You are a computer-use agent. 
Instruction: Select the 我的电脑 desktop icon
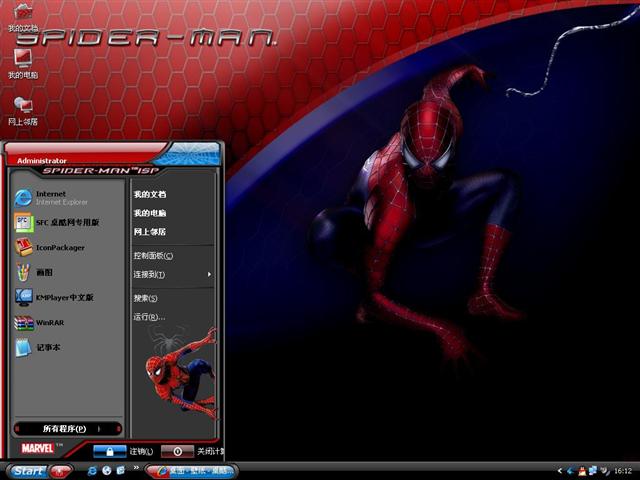coord(23,65)
